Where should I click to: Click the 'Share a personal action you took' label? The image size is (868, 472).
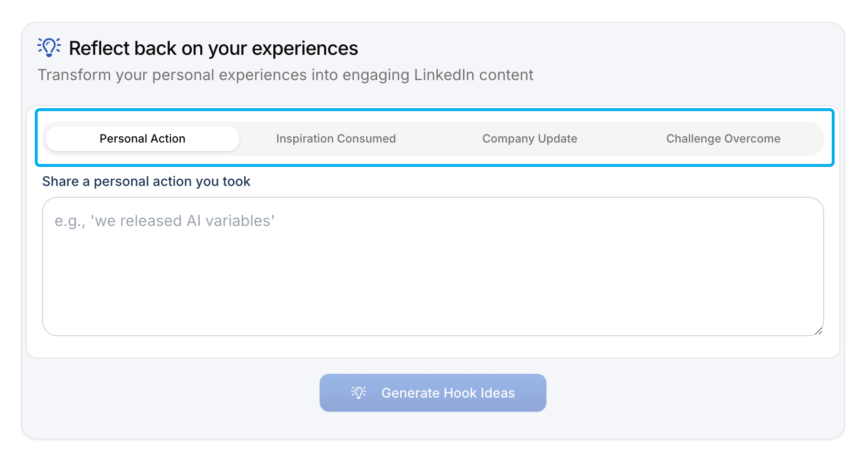[x=146, y=182]
